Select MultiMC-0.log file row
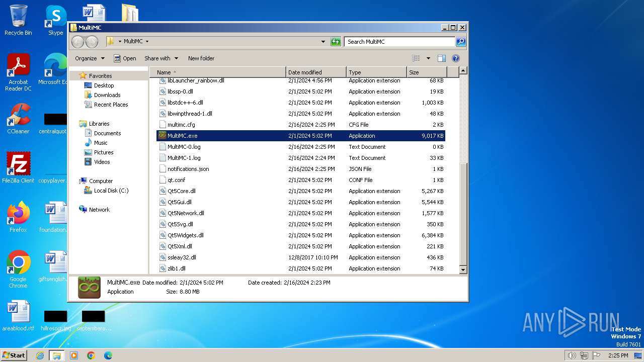Image resolution: width=644 pixels, height=362 pixels. pos(301,147)
